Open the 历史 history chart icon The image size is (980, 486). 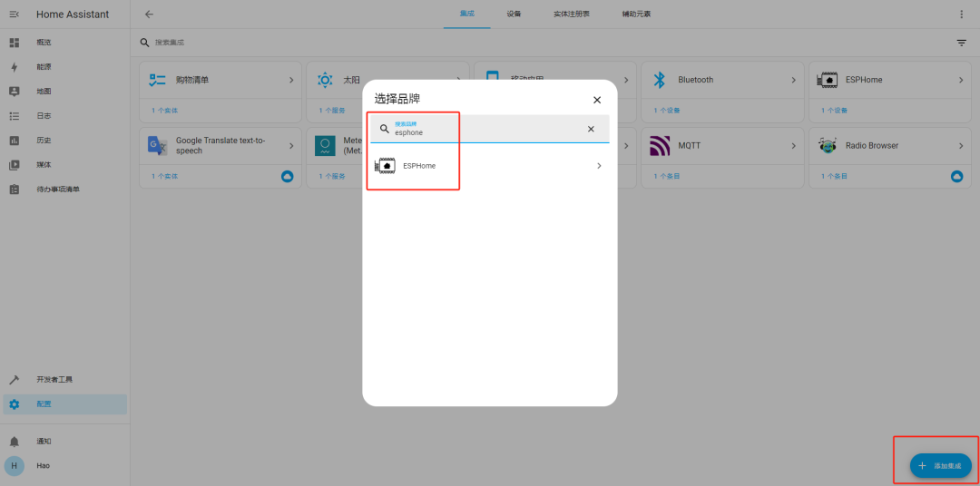[15, 141]
